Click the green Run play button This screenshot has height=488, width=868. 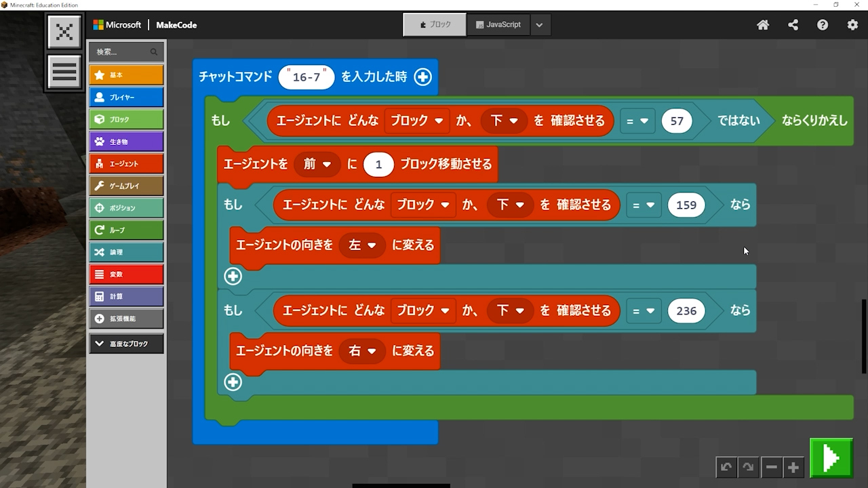831,459
